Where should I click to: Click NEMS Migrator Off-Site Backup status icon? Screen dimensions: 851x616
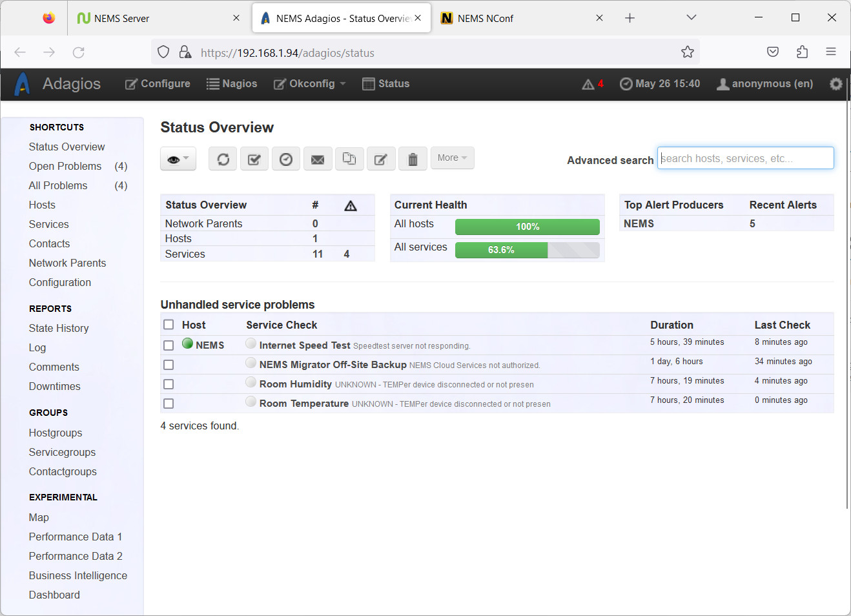tap(251, 363)
